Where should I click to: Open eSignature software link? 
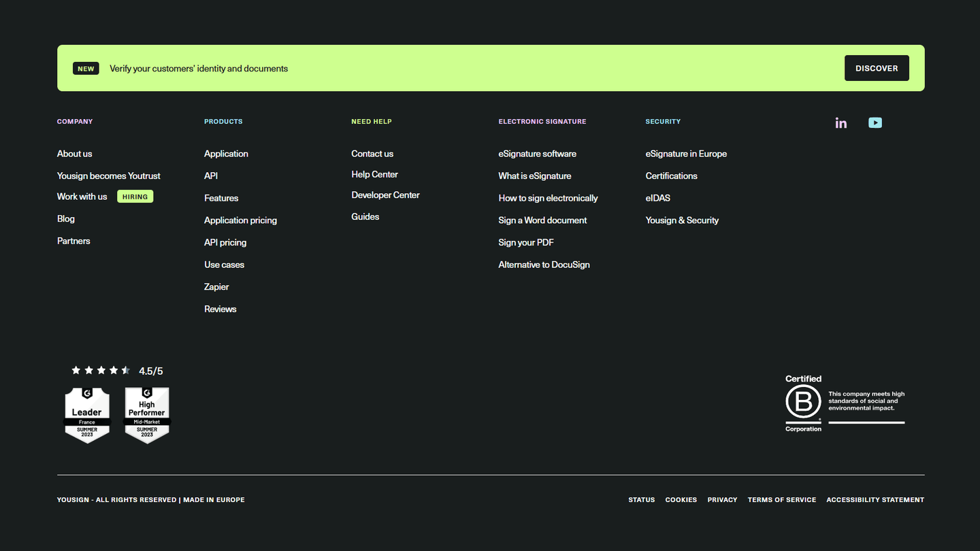538,154
